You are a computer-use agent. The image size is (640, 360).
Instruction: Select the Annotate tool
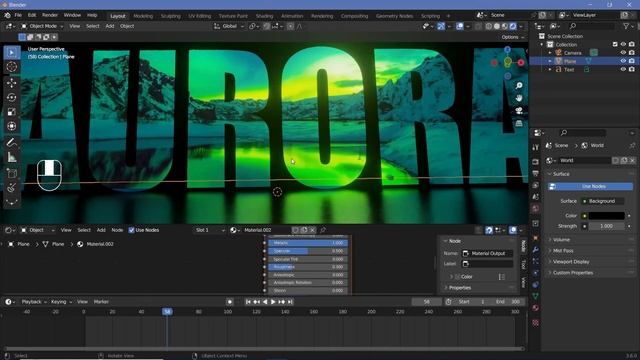(12, 142)
